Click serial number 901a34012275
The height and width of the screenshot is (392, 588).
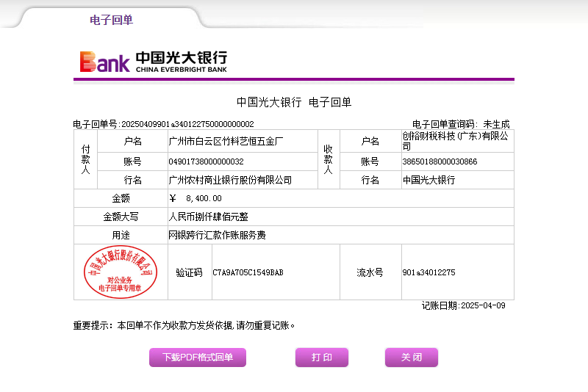[429, 272]
